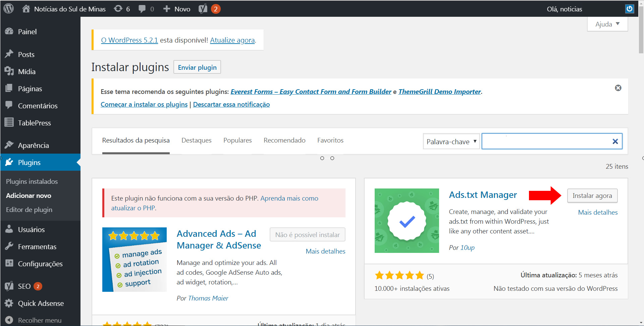Switch to the Destaques tab
Screen dimensions: 644x326
pos(197,140)
